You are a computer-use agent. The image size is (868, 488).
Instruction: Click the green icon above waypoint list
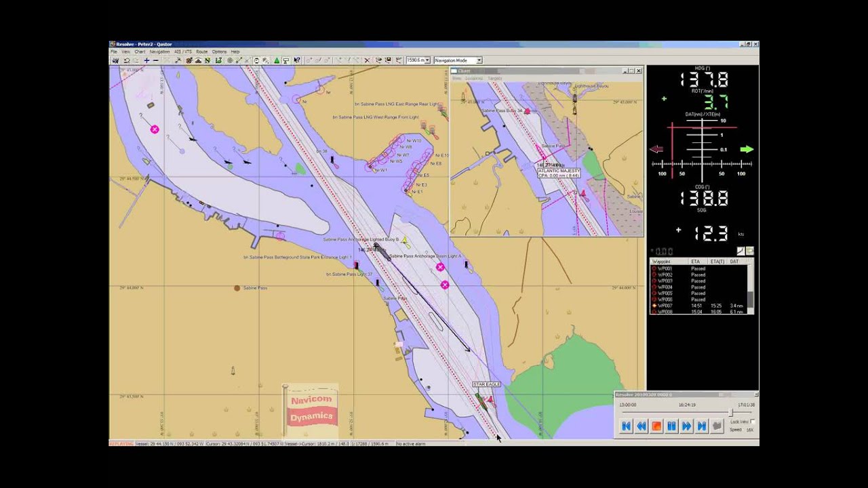point(750,251)
